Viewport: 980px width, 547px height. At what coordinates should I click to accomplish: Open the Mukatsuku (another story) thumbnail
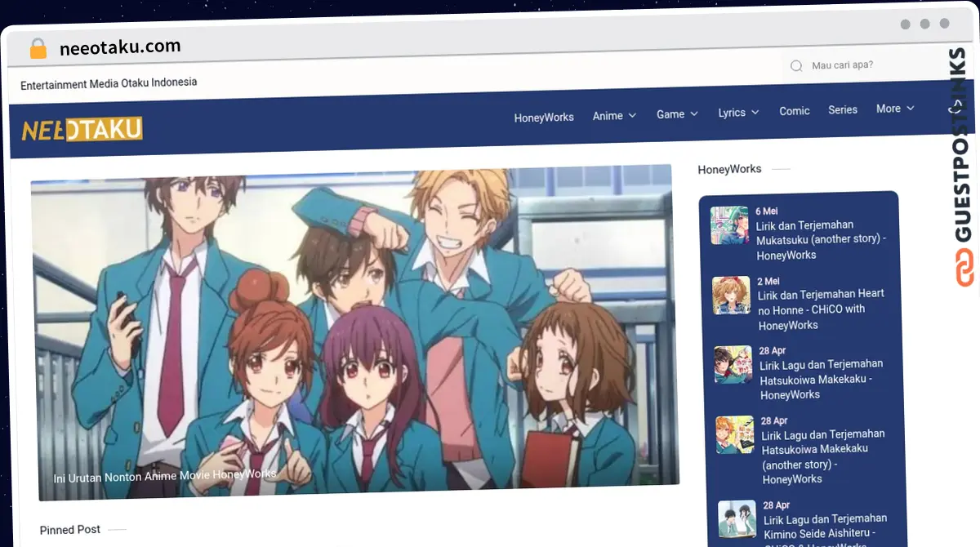(x=729, y=225)
